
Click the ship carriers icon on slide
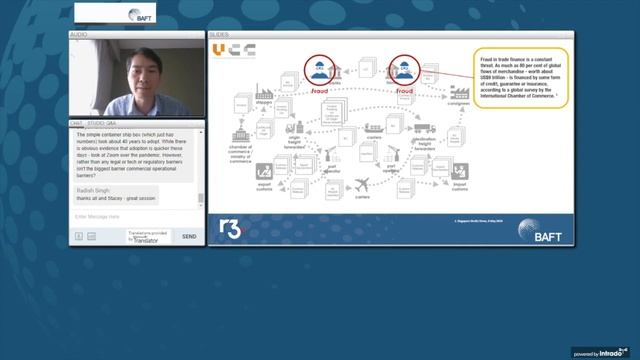coord(374,129)
